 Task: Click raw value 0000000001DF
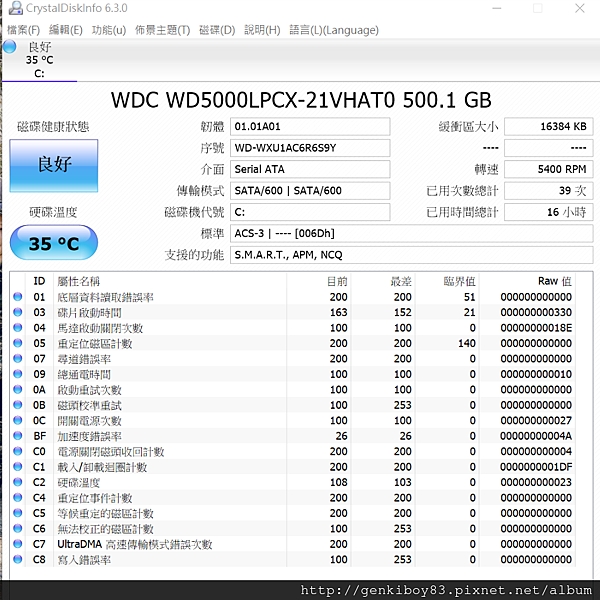[536, 467]
